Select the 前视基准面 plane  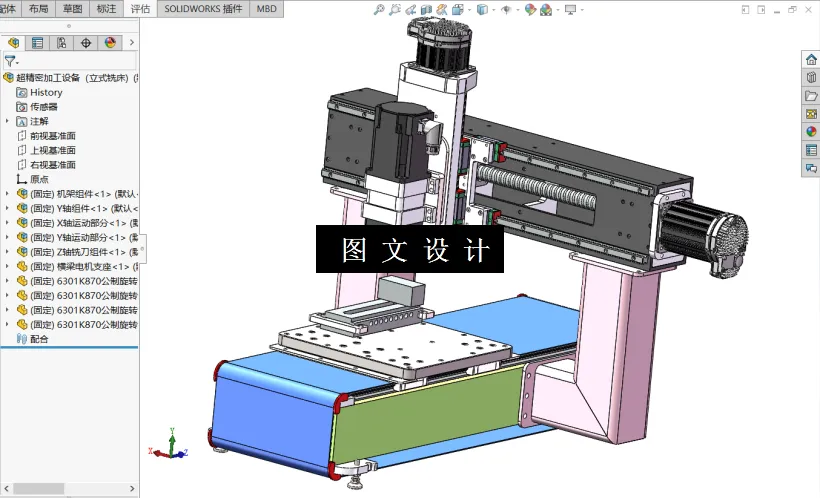[x=46, y=136]
